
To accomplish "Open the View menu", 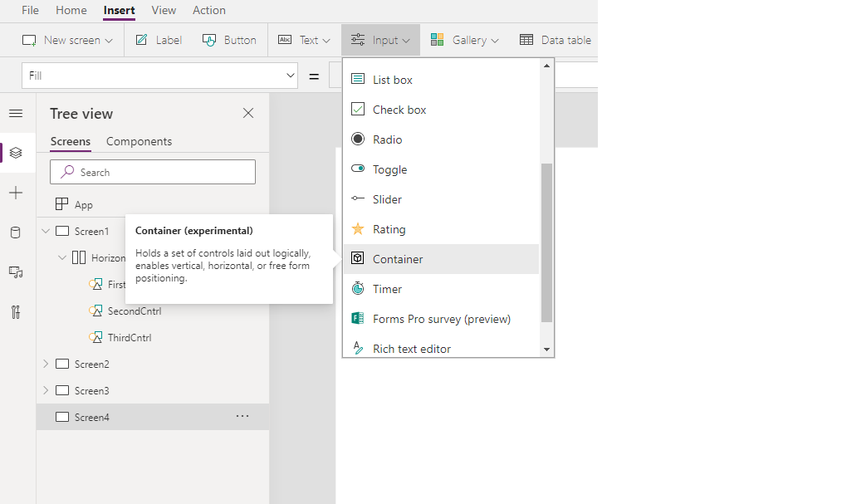I will tap(163, 10).
